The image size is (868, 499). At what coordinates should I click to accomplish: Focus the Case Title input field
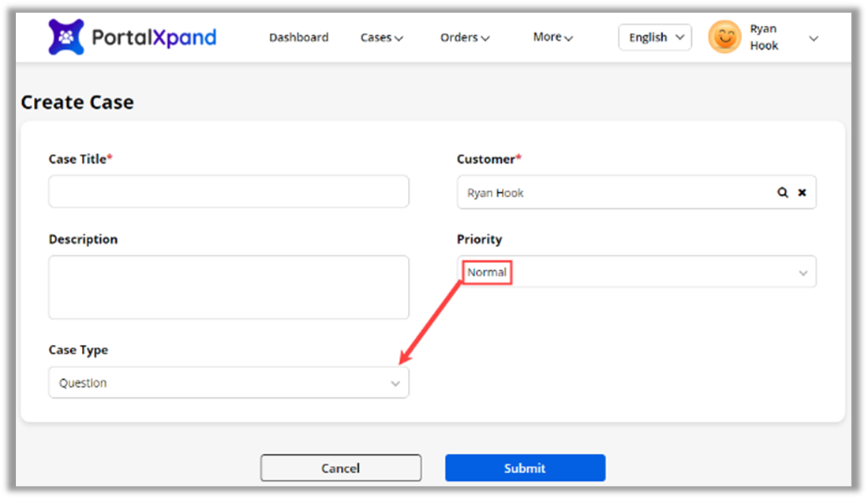pos(229,192)
